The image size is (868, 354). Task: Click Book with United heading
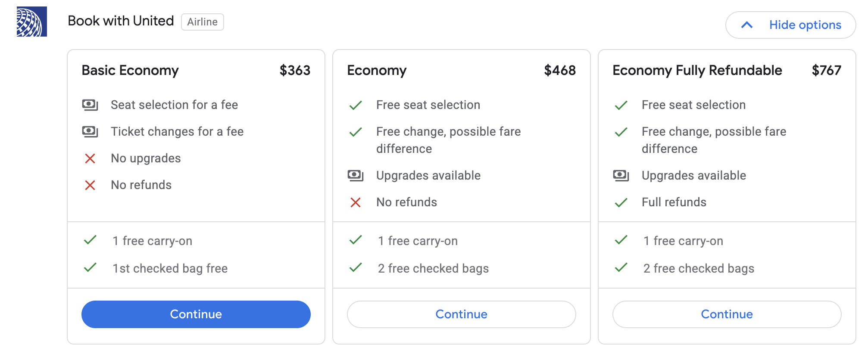(x=121, y=21)
